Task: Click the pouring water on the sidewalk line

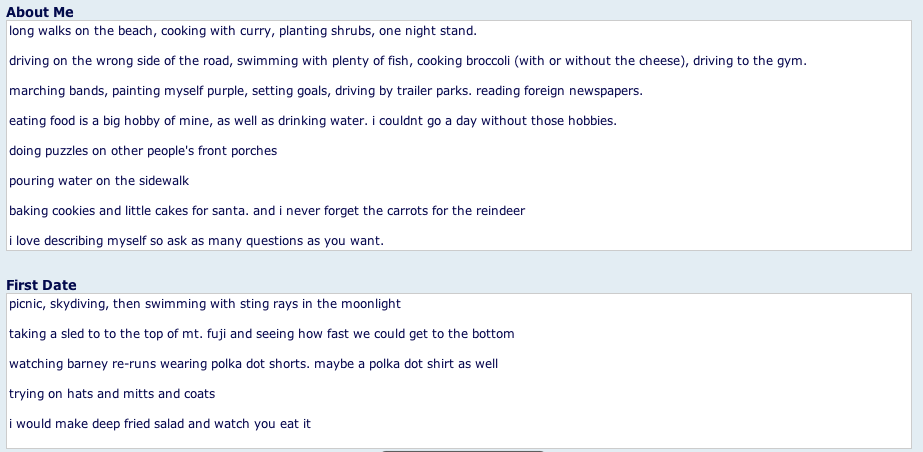Action: [99, 181]
